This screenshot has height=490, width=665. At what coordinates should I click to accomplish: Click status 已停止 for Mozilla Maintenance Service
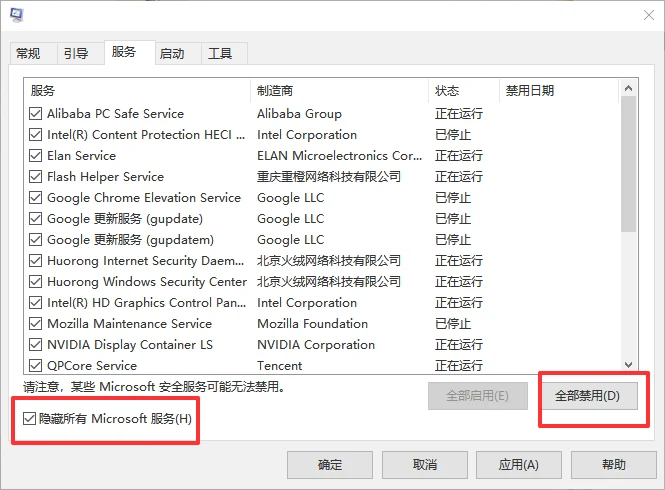pos(453,324)
